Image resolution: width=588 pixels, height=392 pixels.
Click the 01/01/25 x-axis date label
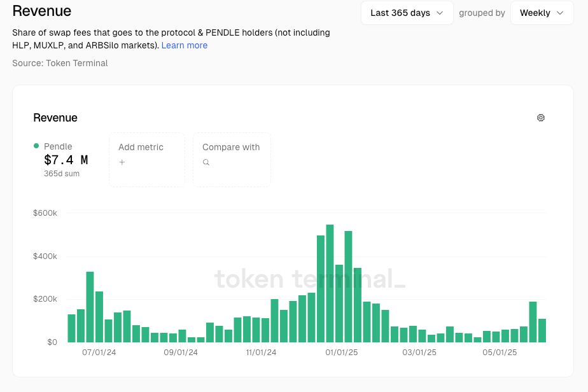[x=342, y=352]
